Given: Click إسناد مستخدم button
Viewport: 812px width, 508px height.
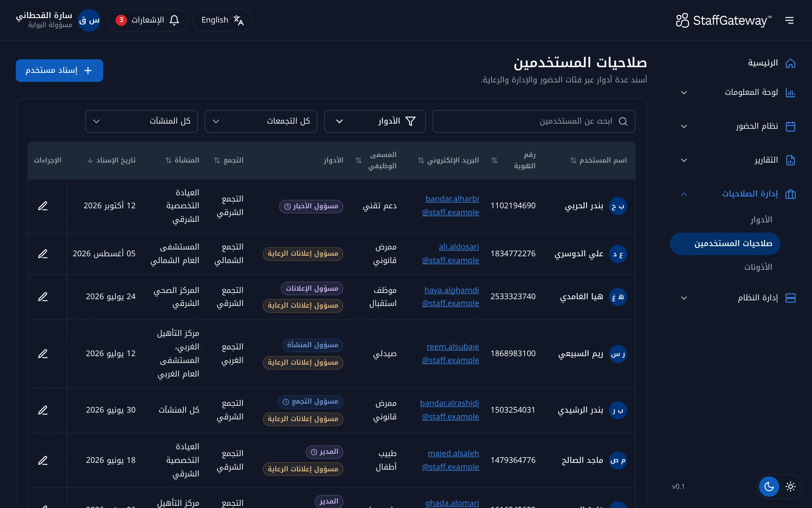Looking at the screenshot, I should click(59, 70).
